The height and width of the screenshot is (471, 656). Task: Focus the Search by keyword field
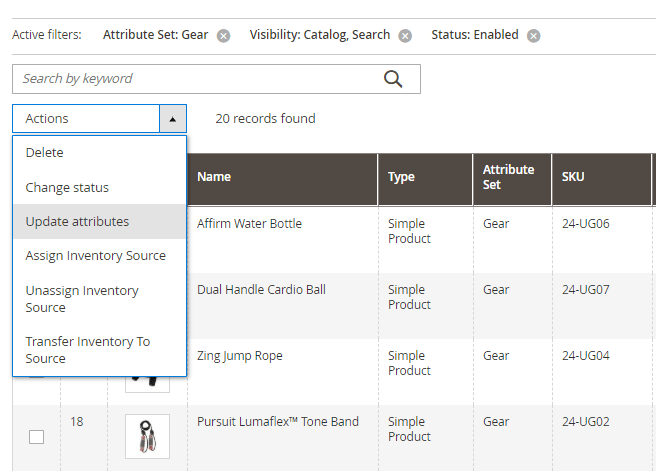pyautogui.click(x=200, y=79)
